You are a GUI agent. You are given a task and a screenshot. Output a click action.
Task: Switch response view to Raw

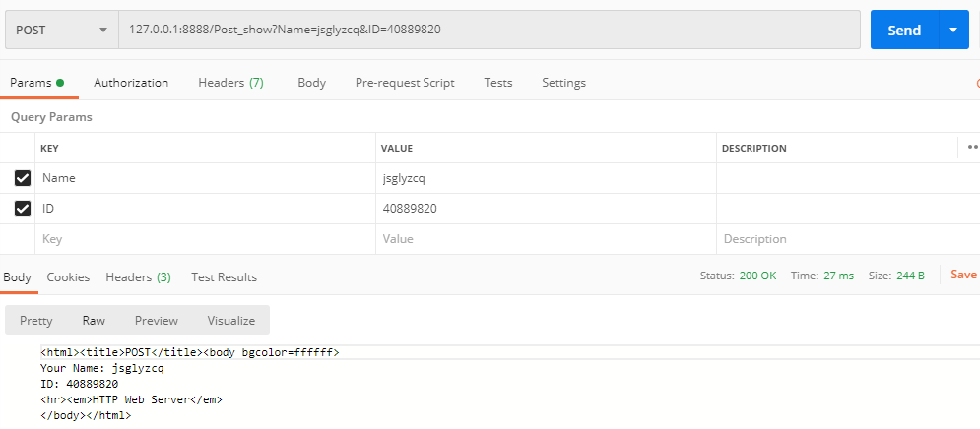click(94, 321)
